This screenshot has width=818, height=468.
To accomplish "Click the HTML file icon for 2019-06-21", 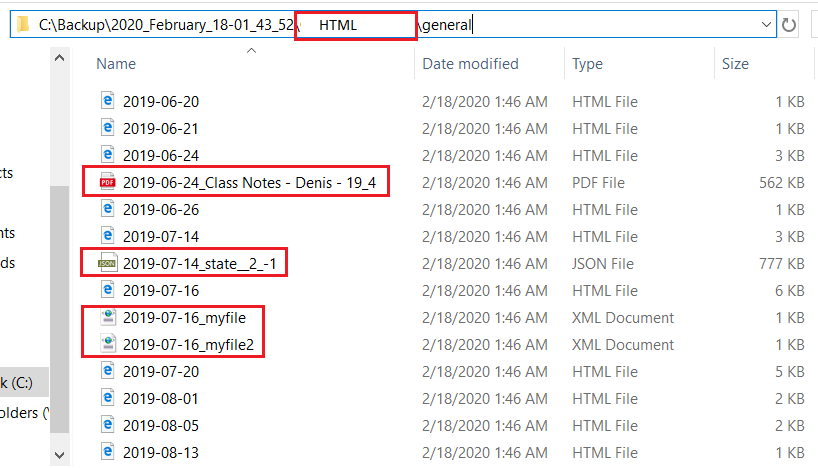I will click(107, 127).
